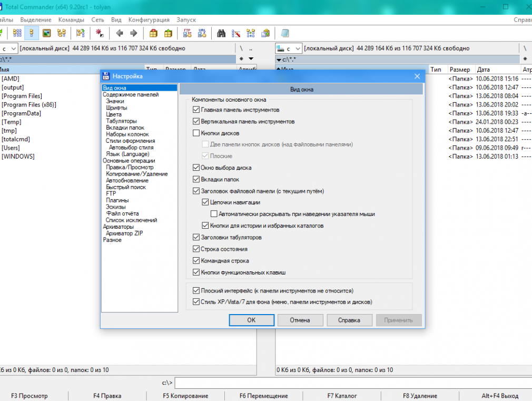
Task: Select full details view icon
Action: [32, 33]
